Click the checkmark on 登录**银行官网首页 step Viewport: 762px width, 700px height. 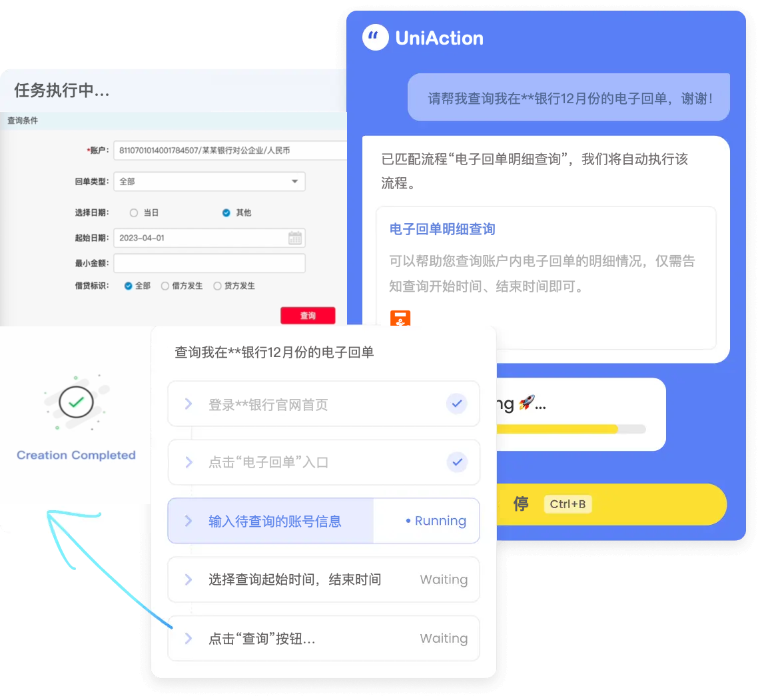point(457,404)
